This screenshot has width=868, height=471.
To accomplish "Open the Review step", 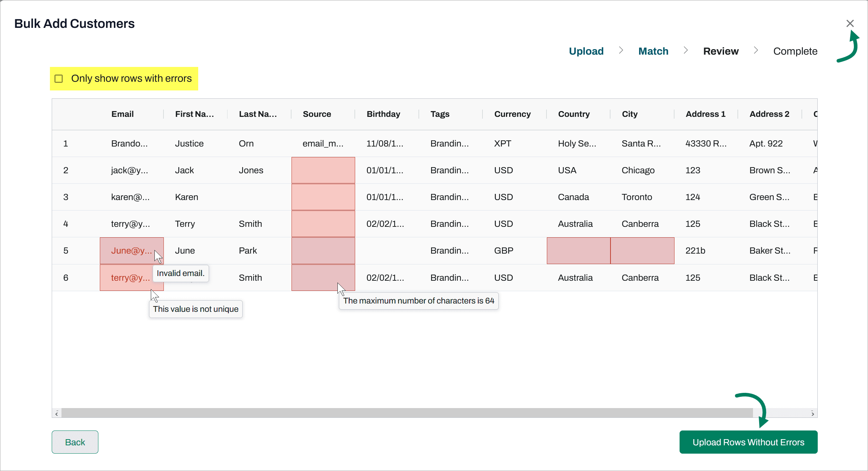I will [x=721, y=51].
